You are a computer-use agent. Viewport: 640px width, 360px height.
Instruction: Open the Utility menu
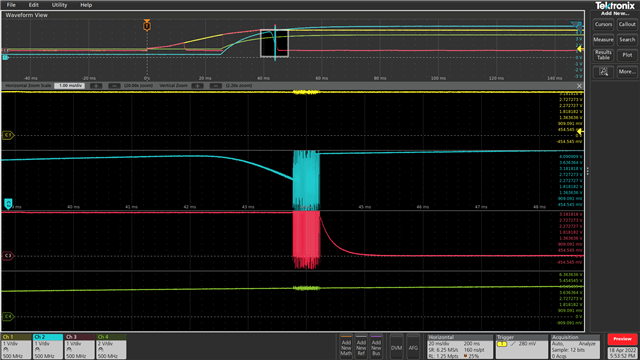pos(59,5)
